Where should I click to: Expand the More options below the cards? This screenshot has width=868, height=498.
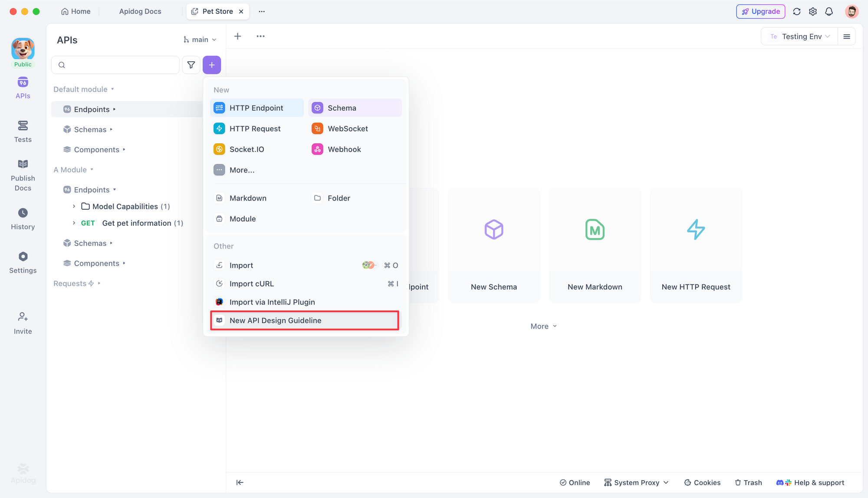(x=543, y=326)
